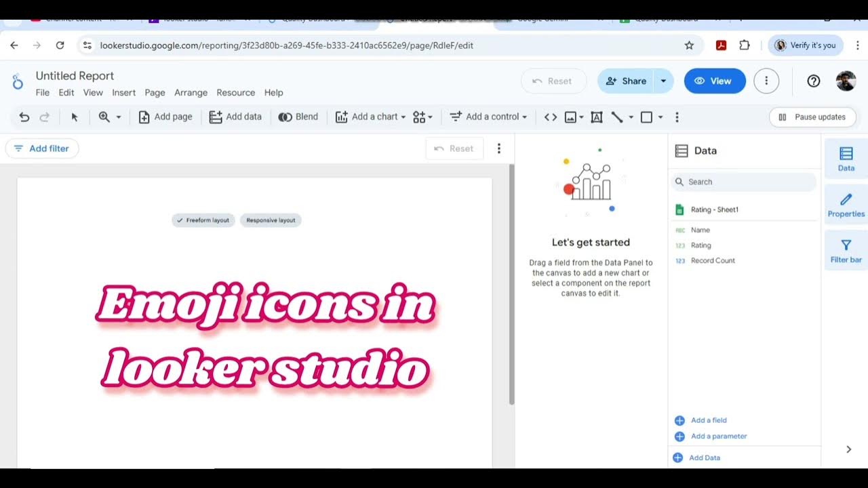Keep Freeform layout selected
The image size is (868, 488).
point(203,220)
